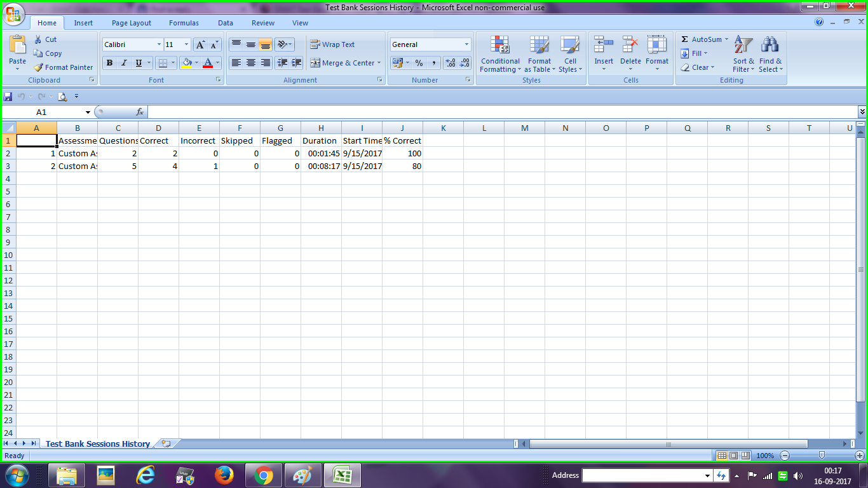868x488 pixels.
Task: Apply the yellow fill color
Action: (x=187, y=63)
